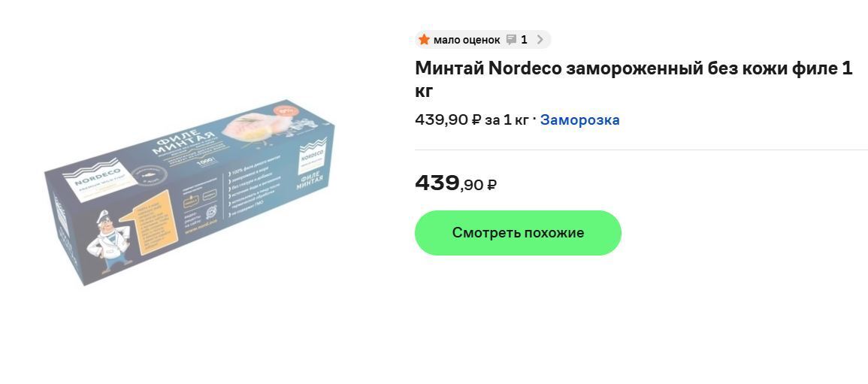Open the review count number 1
Screen dimensions: 868x384
pyautogui.click(x=524, y=40)
